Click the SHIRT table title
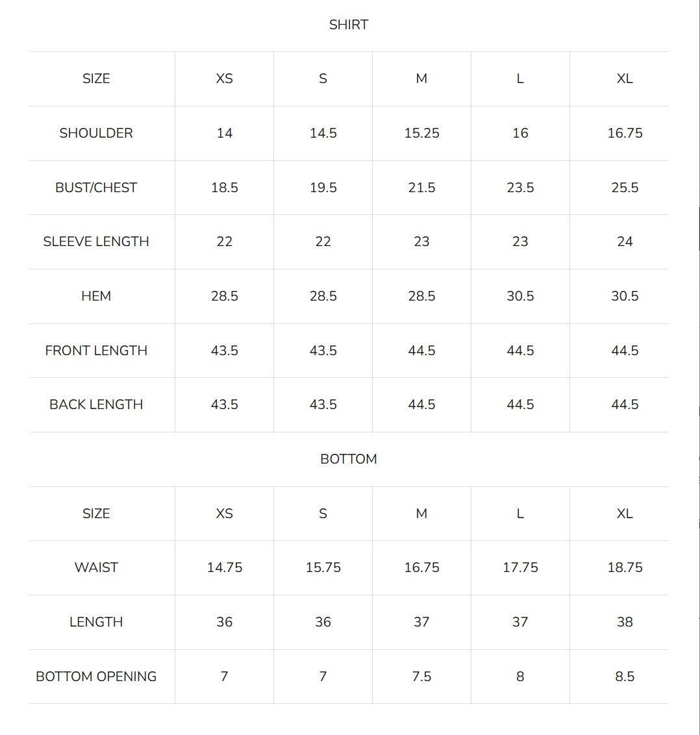This screenshot has width=700, height=735. pyautogui.click(x=348, y=25)
